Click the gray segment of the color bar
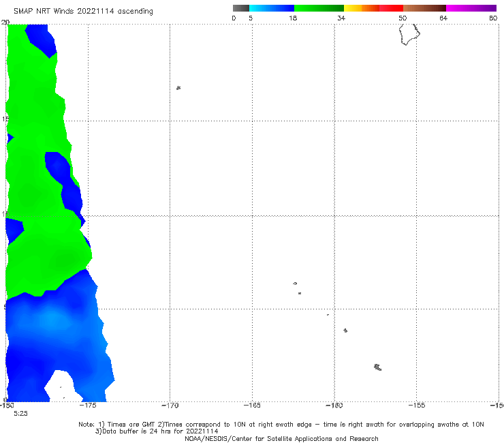Screen dimensions: 504x443 click(x=240, y=8)
